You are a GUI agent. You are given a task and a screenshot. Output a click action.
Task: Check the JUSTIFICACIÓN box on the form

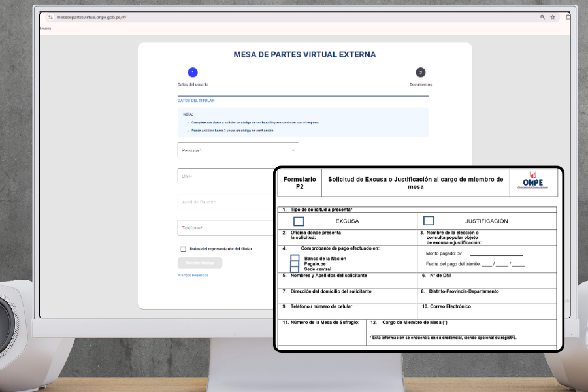(429, 221)
